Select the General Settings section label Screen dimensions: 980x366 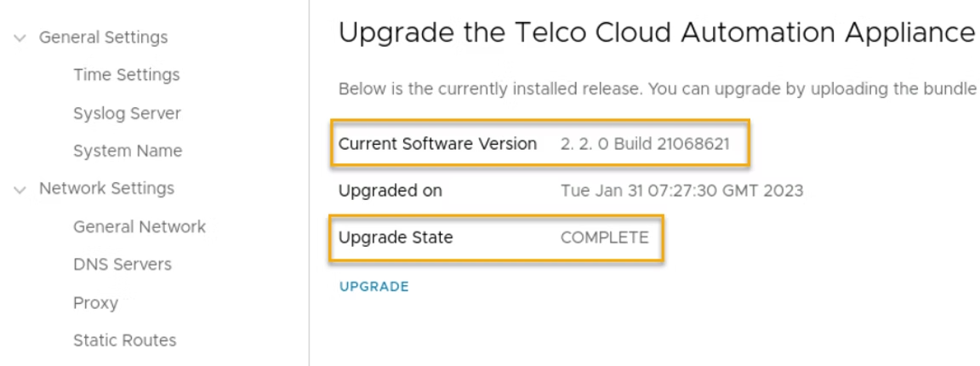pos(103,37)
